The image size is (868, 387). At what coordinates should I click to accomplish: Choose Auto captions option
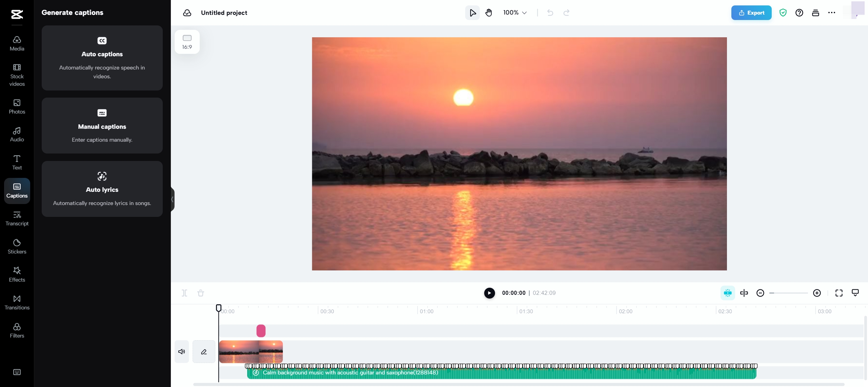[x=102, y=58]
